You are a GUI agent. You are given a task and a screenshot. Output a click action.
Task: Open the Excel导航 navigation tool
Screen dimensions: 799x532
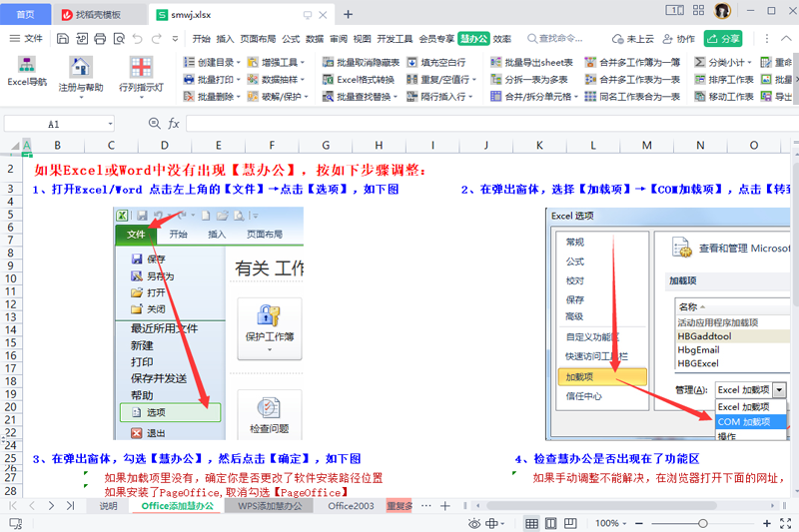tap(27, 71)
